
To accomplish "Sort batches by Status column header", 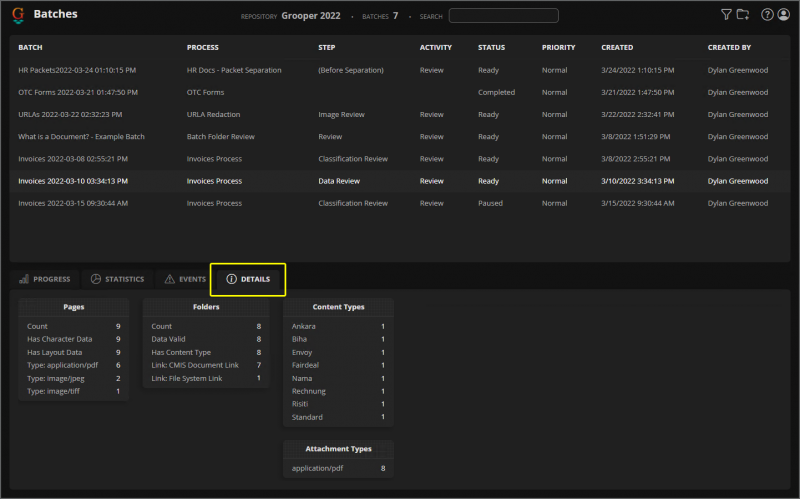I will [x=491, y=47].
